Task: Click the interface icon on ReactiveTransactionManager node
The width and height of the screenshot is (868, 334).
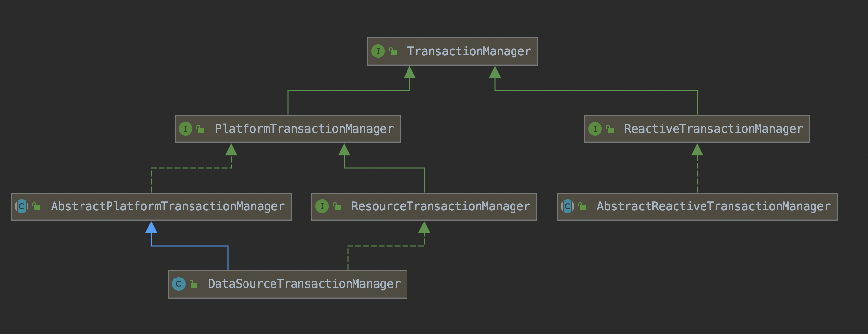Action: (x=595, y=129)
